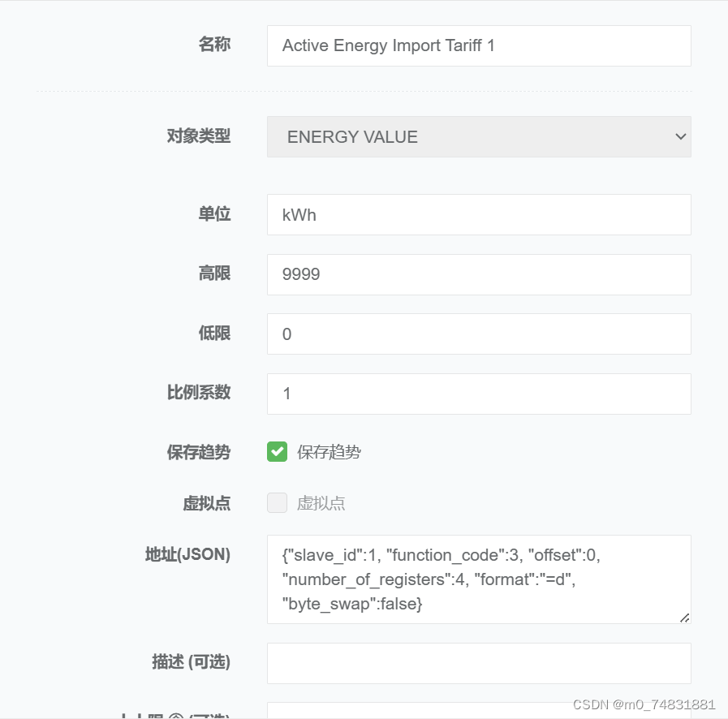Screen dimensions: 728x719
Task: Click the resize grip of the 地址(JSON) textarea
Action: click(x=686, y=618)
